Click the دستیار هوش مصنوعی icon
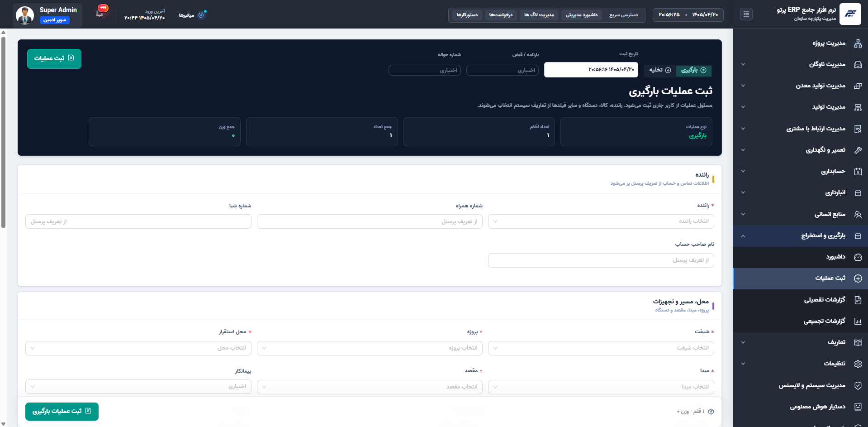Viewport: 868px width, 427px height. click(x=858, y=407)
